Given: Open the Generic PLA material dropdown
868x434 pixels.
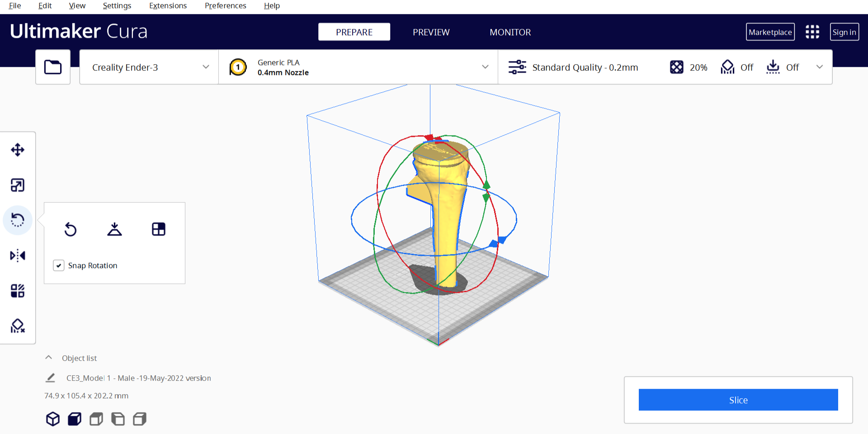Looking at the screenshot, I should coord(358,67).
